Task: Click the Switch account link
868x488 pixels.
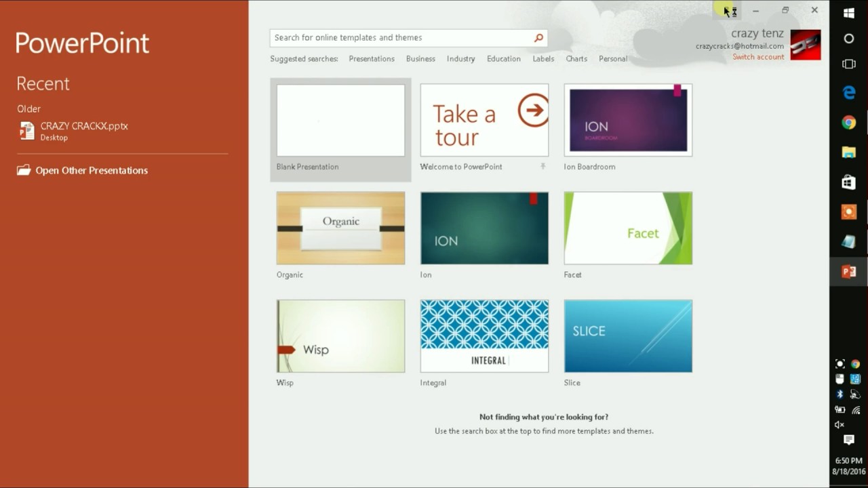Action: pyautogui.click(x=758, y=57)
